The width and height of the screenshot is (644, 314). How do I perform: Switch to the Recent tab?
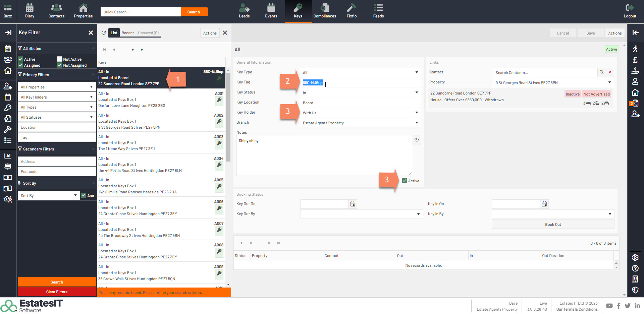pyautogui.click(x=127, y=33)
